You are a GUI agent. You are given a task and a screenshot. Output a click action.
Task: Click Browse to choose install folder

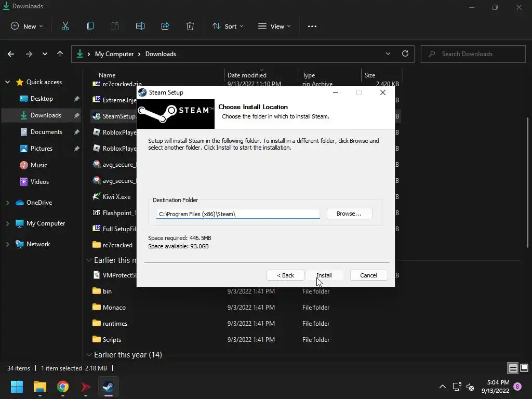pos(349,214)
